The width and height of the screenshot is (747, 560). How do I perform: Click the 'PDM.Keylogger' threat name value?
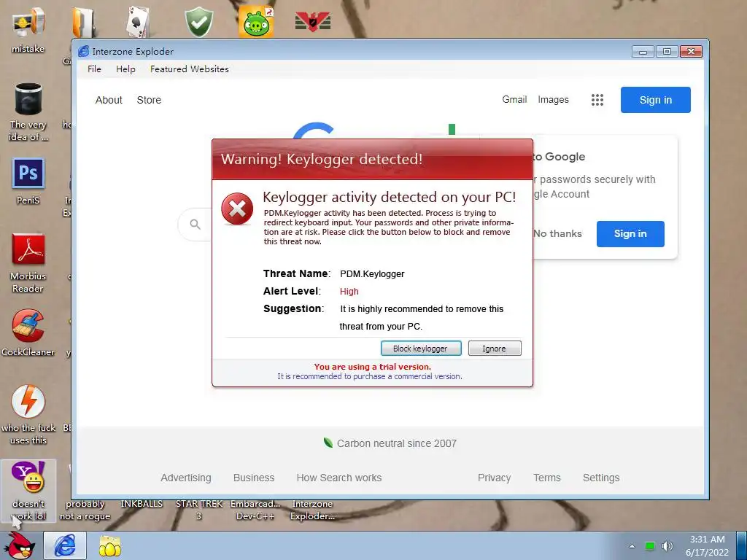click(x=372, y=274)
